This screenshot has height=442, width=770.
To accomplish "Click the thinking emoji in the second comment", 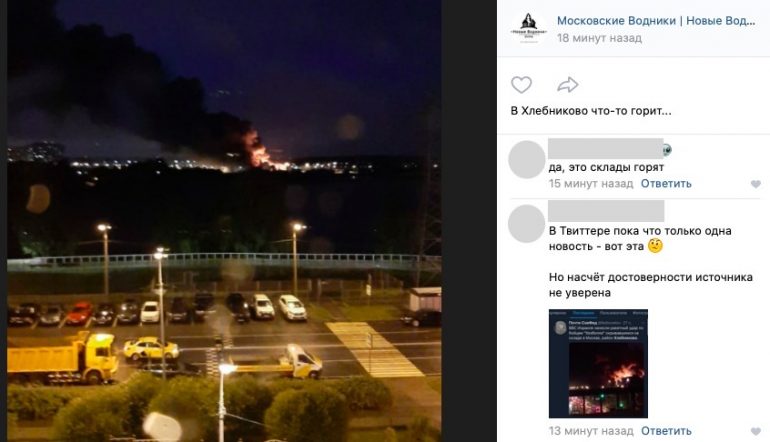I will (655, 246).
